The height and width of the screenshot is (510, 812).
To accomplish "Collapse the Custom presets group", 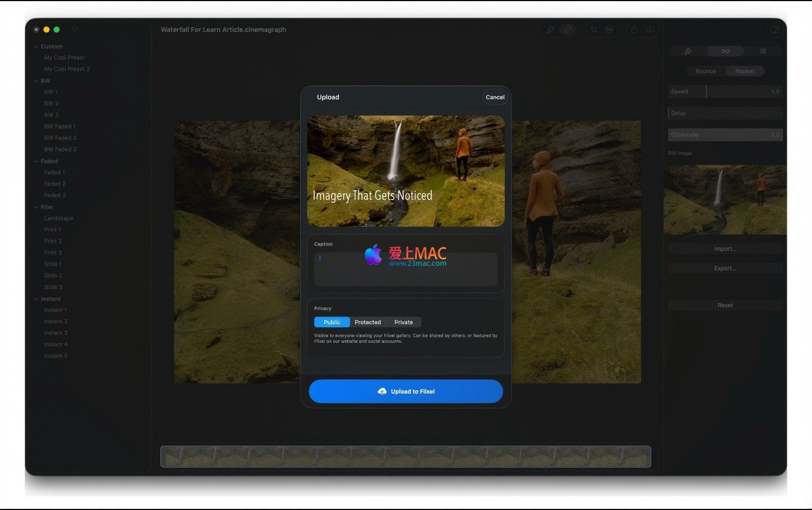I will 37,47.
